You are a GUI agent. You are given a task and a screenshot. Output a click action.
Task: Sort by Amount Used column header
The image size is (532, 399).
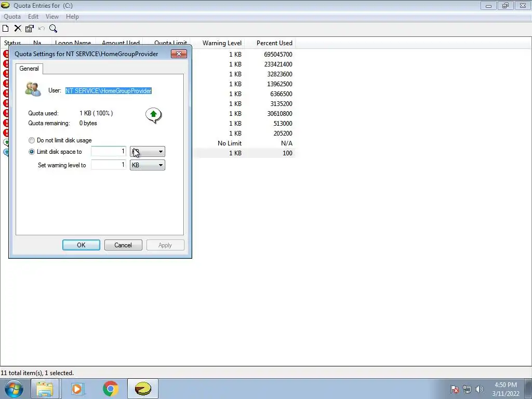(x=121, y=42)
